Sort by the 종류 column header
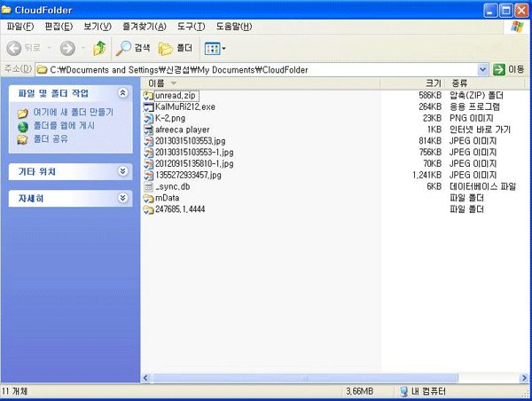Image resolution: width=532 pixels, height=401 pixels. click(x=486, y=83)
